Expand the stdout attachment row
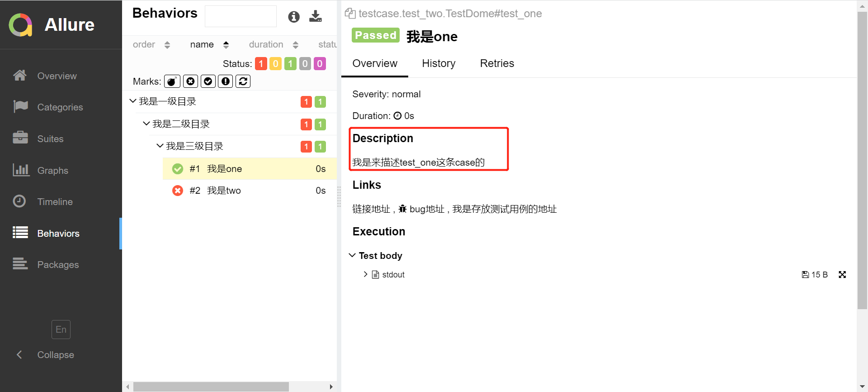The image size is (868, 392). (365, 274)
